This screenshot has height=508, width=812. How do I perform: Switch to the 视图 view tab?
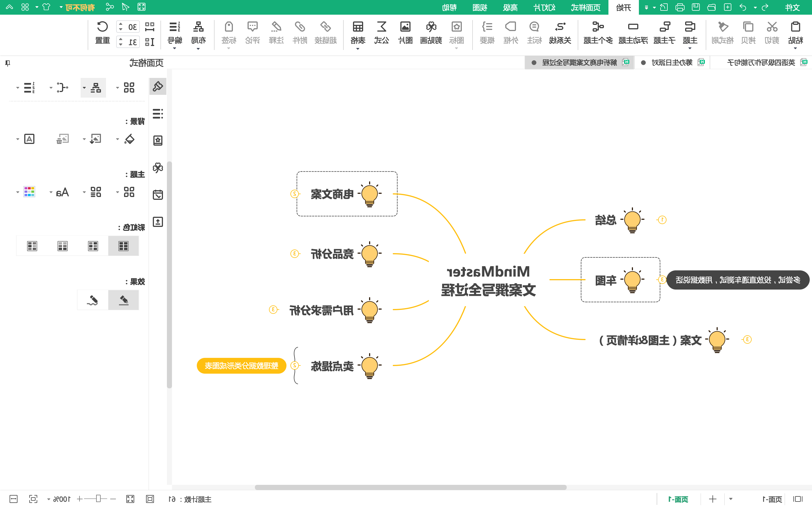[x=480, y=7]
